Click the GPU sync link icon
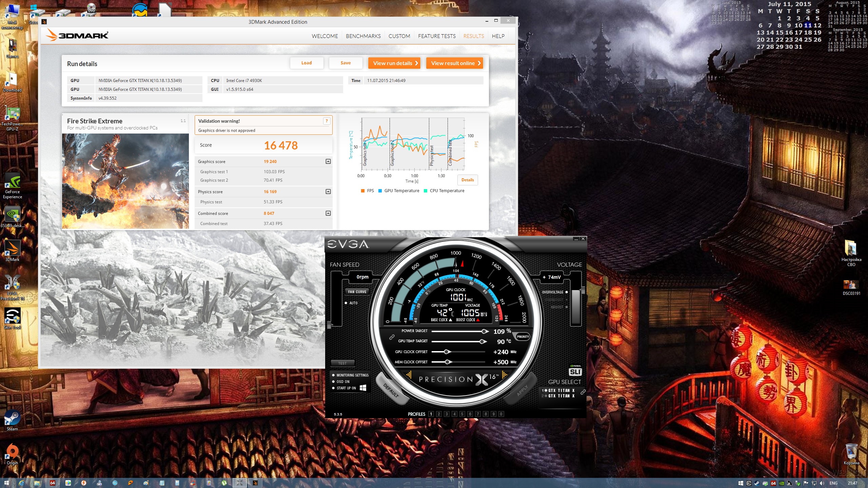The height and width of the screenshot is (488, 868). click(583, 392)
